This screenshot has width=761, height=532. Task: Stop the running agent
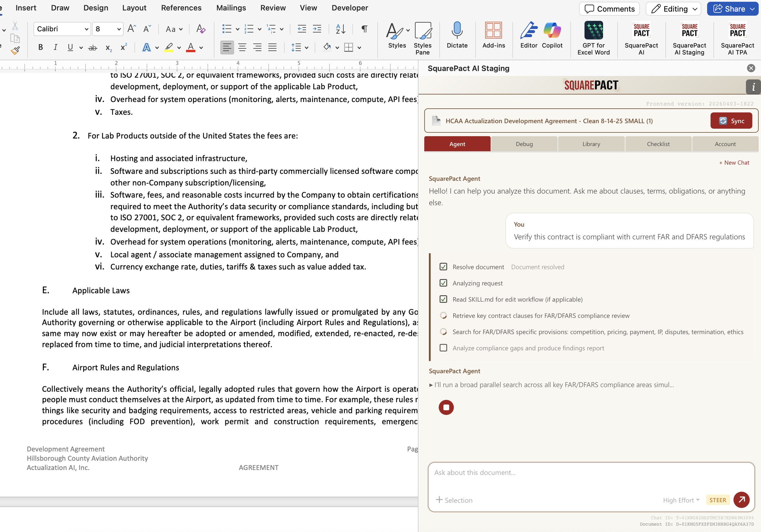coord(446,407)
